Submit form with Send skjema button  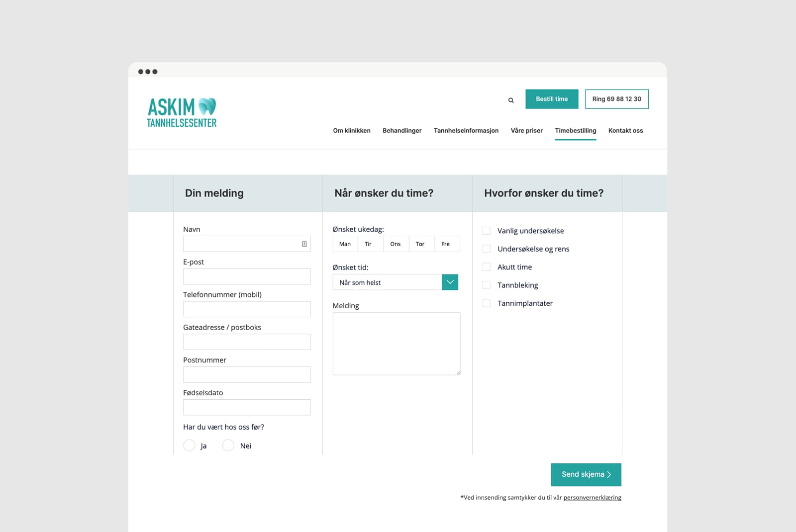point(586,474)
